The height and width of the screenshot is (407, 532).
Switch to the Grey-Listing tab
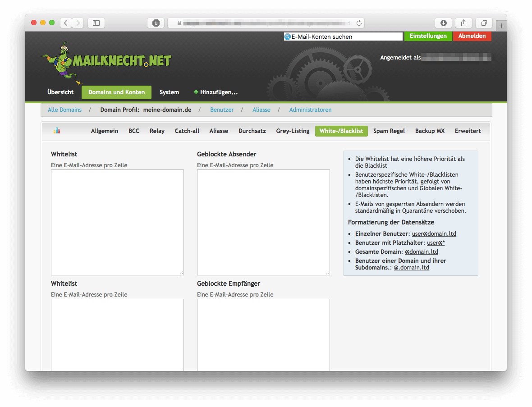[293, 131]
